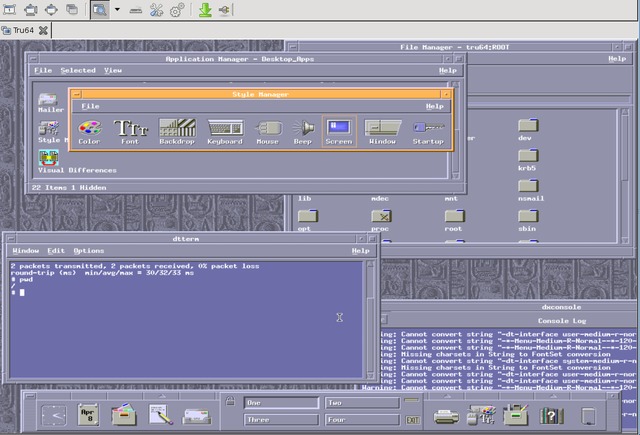Click the clock on the front panel
The image size is (640, 435).
pos(53,416)
